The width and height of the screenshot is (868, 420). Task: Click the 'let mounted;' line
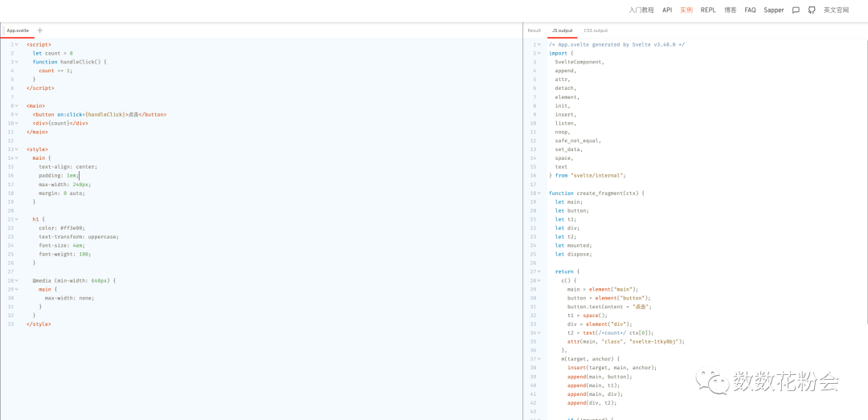point(574,246)
